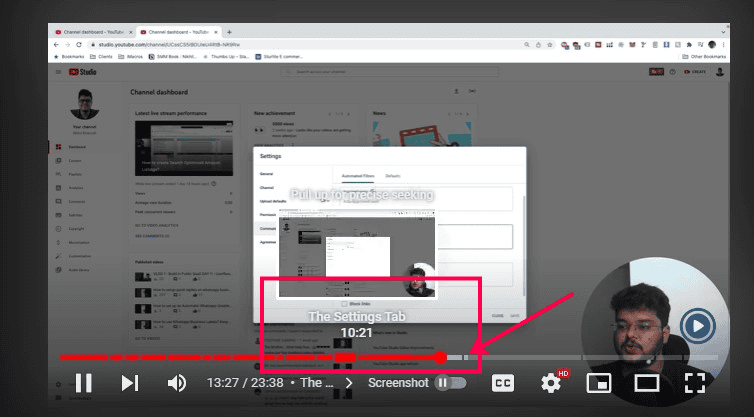Select Upload defaults in Settings sidebar
The height and width of the screenshot is (417, 754).
coord(273,201)
